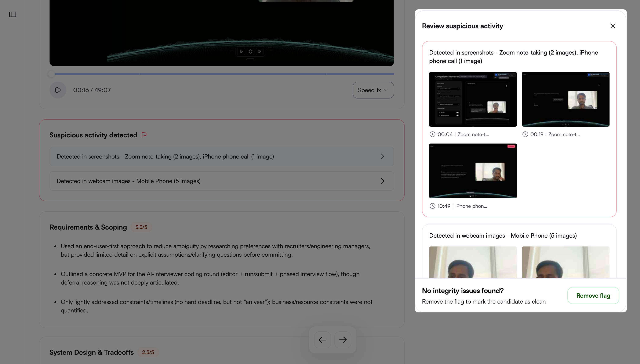Open second webcam image of Mobile Phone detection

[566, 262]
